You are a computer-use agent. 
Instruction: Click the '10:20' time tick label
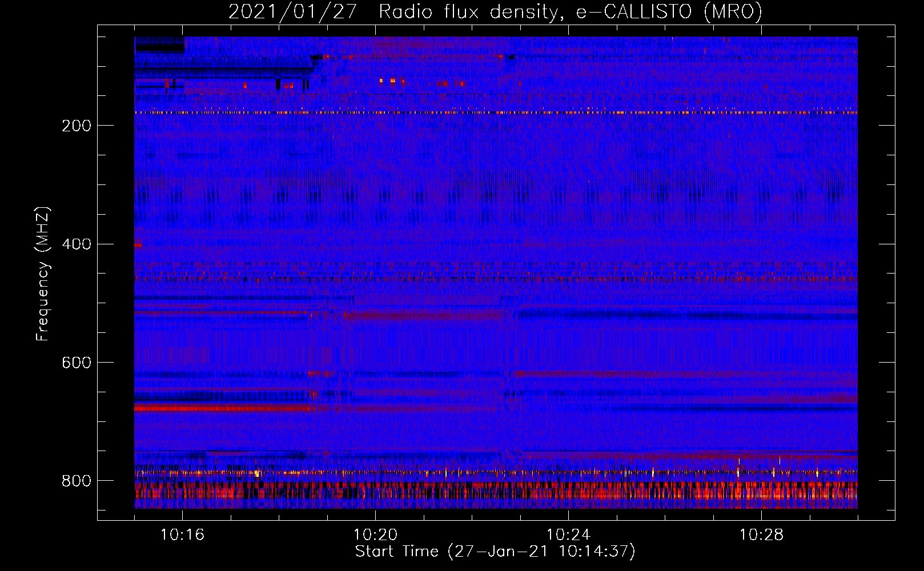coord(376,535)
